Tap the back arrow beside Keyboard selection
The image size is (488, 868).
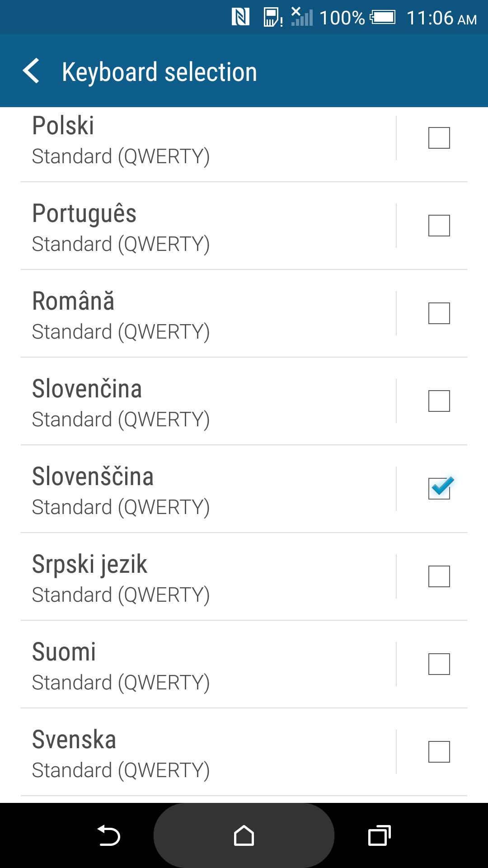tap(31, 71)
